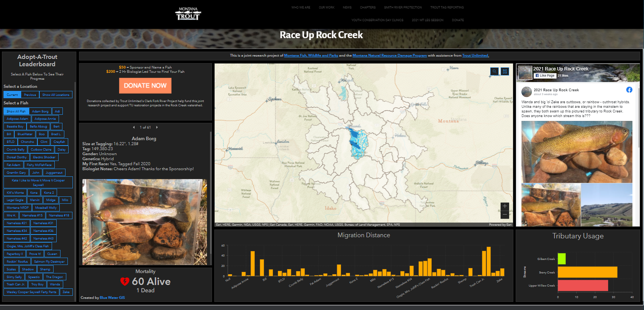644x310 pixels.
Task: Like the 2021 Race Up Rock Creek page
Action: click(545, 75)
